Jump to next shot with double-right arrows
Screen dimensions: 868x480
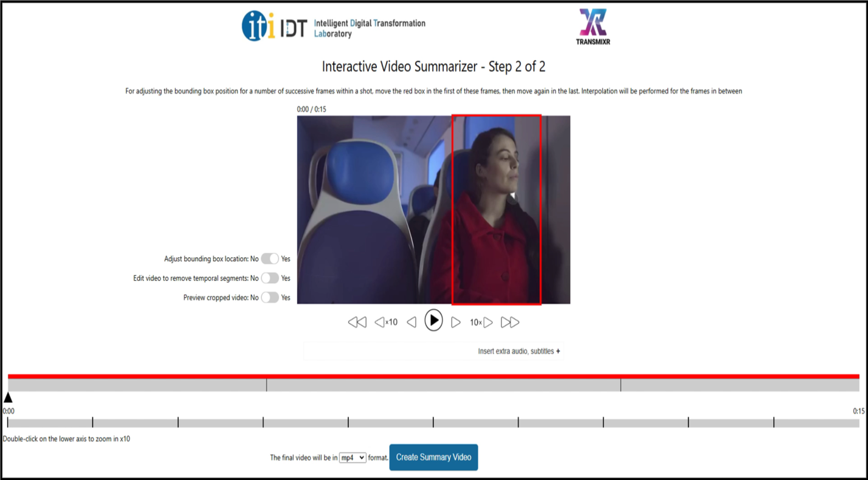click(510, 323)
